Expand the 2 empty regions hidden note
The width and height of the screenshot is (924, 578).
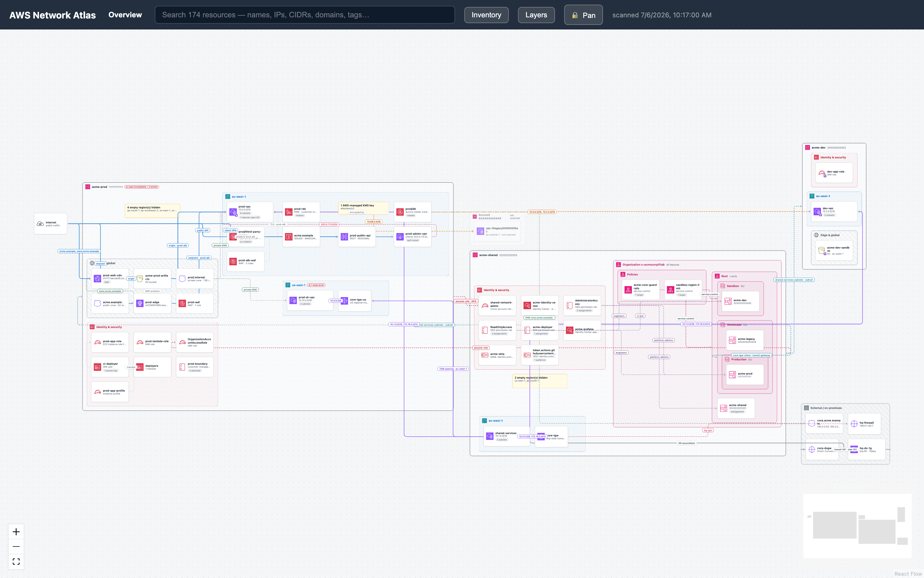tap(539, 381)
